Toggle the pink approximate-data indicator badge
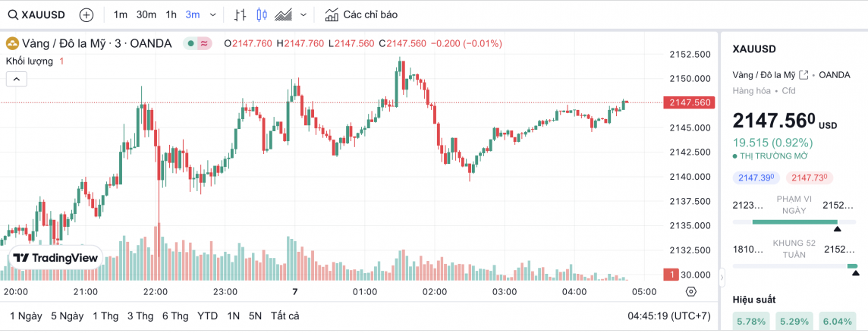This screenshot has width=868, height=333. [204, 43]
